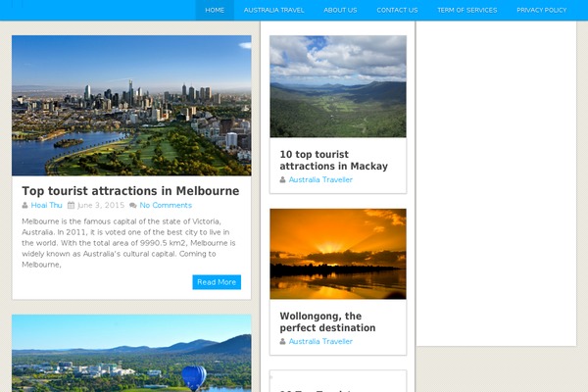Screen dimensions: 588x392
Task: Click the Melbourne post excerpt paragraph
Action: pos(128,243)
